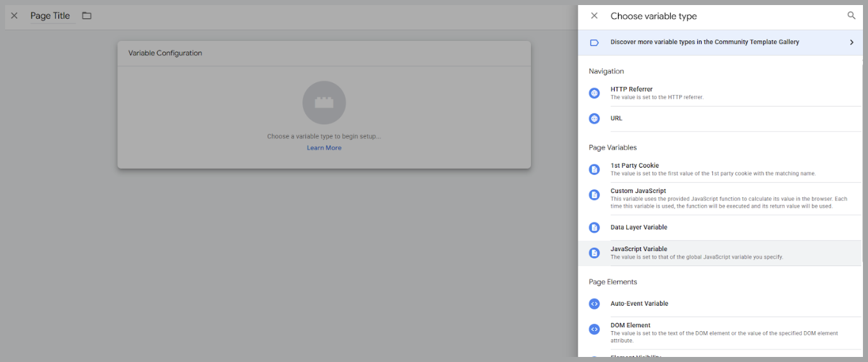Click the 1st Party Cookie document icon
Image resolution: width=868 pixels, height=362 pixels.
point(594,169)
